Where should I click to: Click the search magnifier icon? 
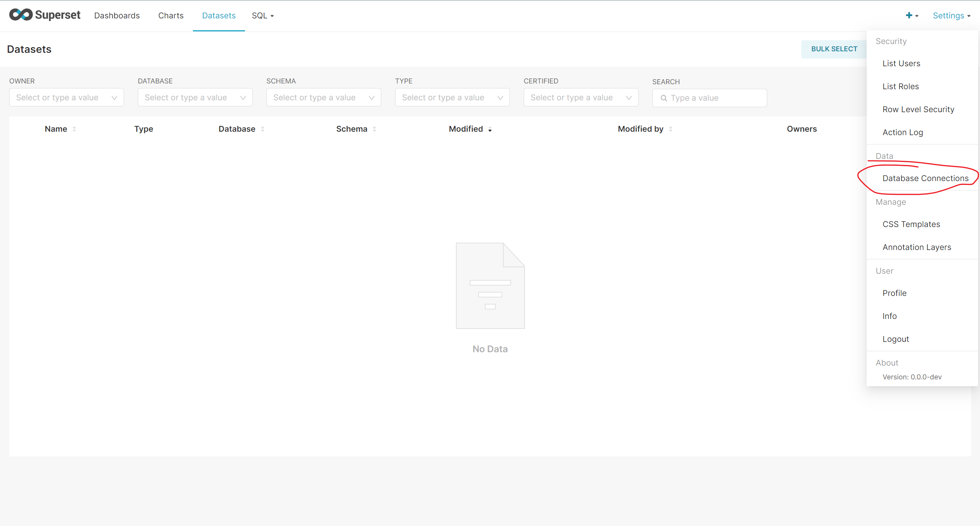click(664, 98)
